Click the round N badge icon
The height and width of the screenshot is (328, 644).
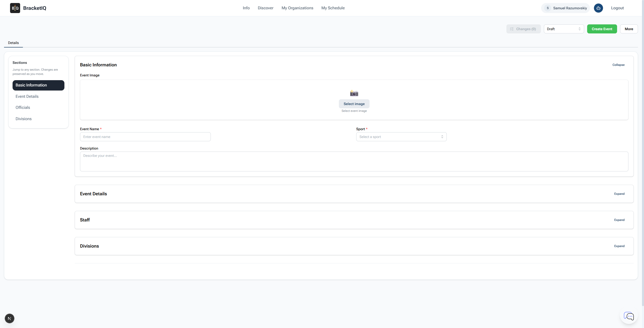point(10,318)
